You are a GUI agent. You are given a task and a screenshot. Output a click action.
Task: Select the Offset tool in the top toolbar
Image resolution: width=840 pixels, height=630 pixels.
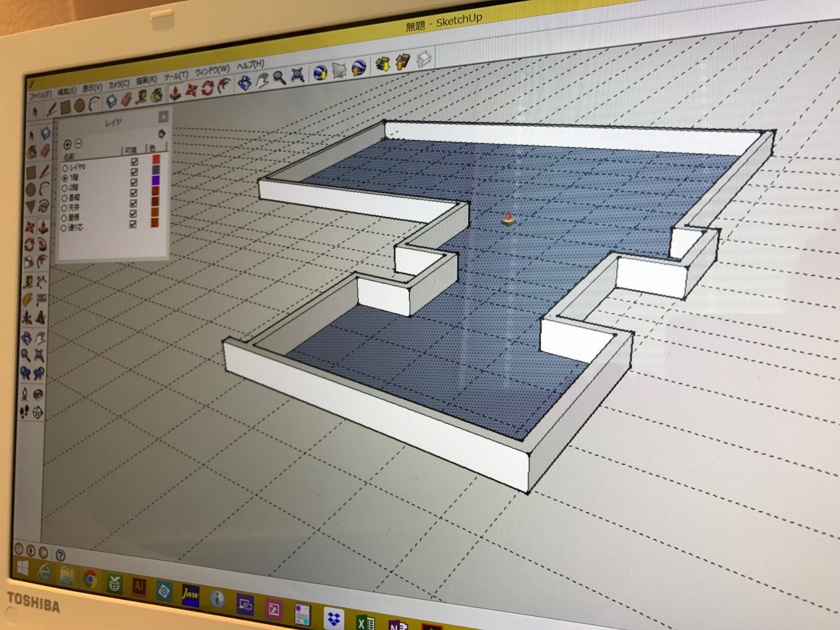[x=224, y=86]
